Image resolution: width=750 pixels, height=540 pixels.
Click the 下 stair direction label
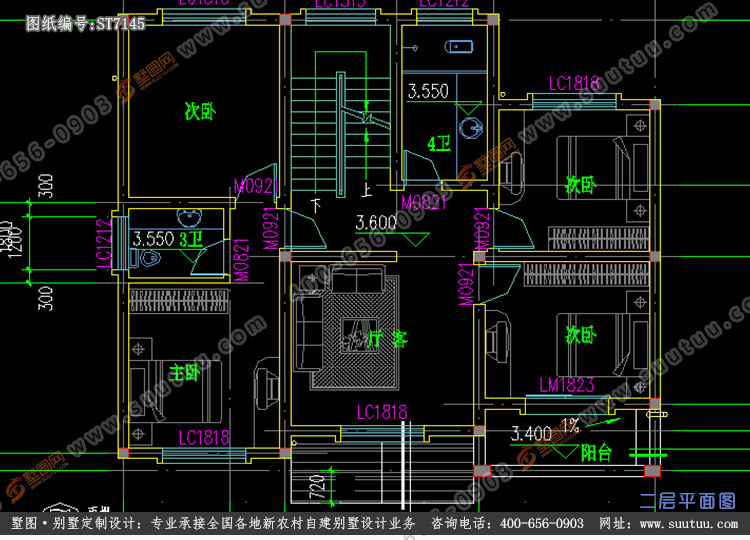click(316, 205)
